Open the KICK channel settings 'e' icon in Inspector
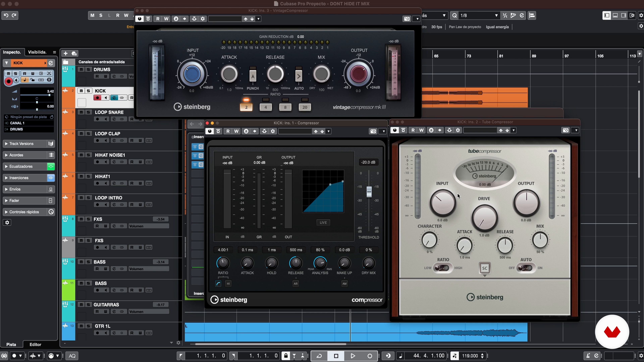The height and width of the screenshot is (362, 644). coord(51,63)
